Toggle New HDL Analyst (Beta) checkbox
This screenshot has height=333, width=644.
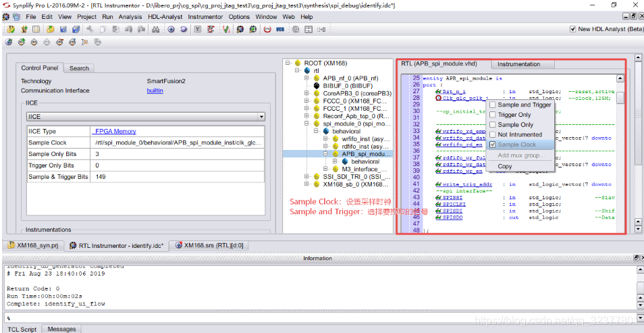573,29
